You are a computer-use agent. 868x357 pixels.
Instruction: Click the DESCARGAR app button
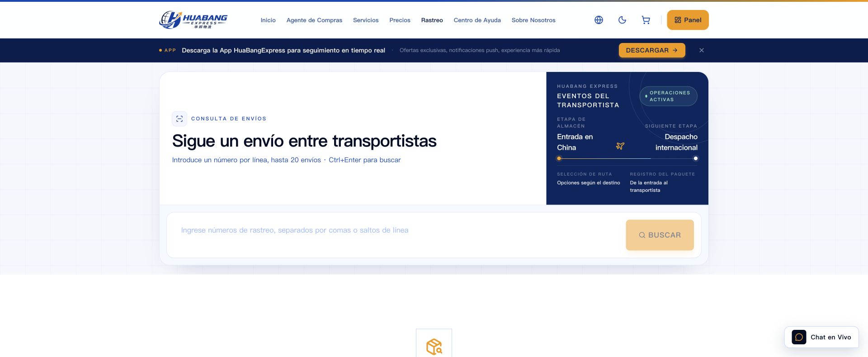click(652, 50)
